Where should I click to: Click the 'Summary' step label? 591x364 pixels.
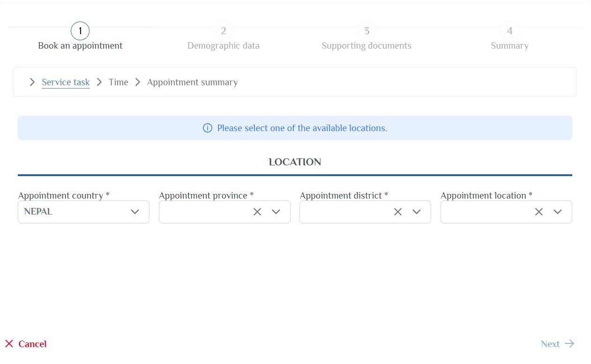click(x=509, y=46)
